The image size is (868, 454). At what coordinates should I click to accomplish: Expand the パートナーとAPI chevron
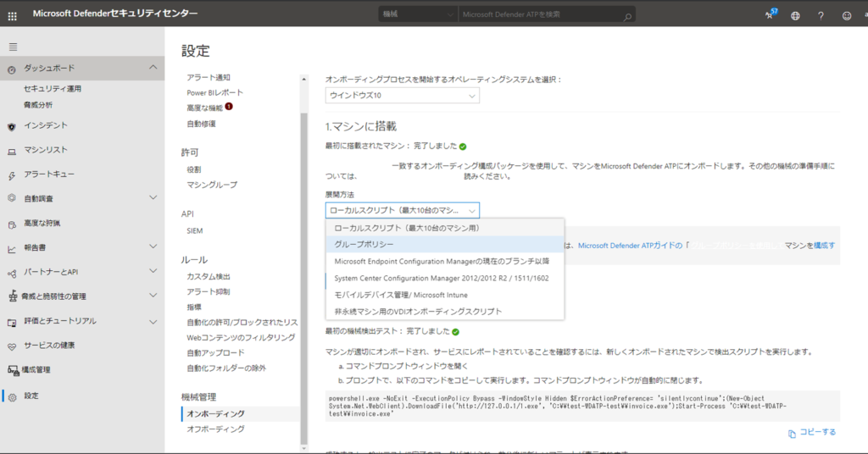coord(153,271)
